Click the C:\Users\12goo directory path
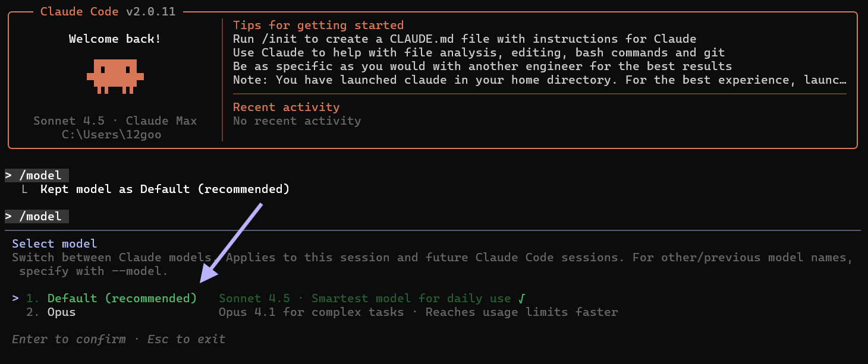This screenshot has width=868, height=364. (x=111, y=134)
